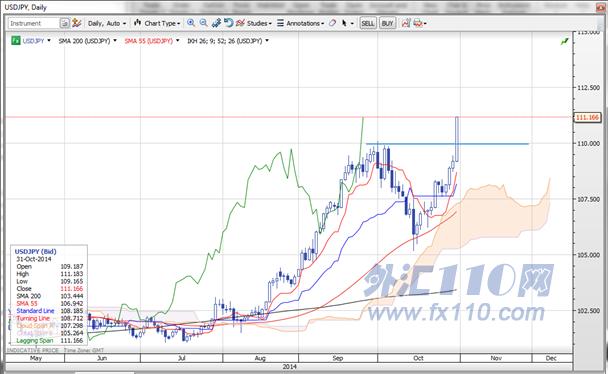Open the Chart Type dropdown
Image resolution: width=608 pixels, height=374 pixels.
click(x=157, y=23)
